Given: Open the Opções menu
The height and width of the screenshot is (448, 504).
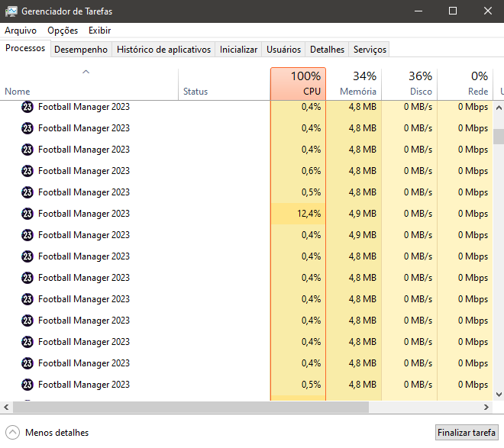Looking at the screenshot, I should 63,31.
